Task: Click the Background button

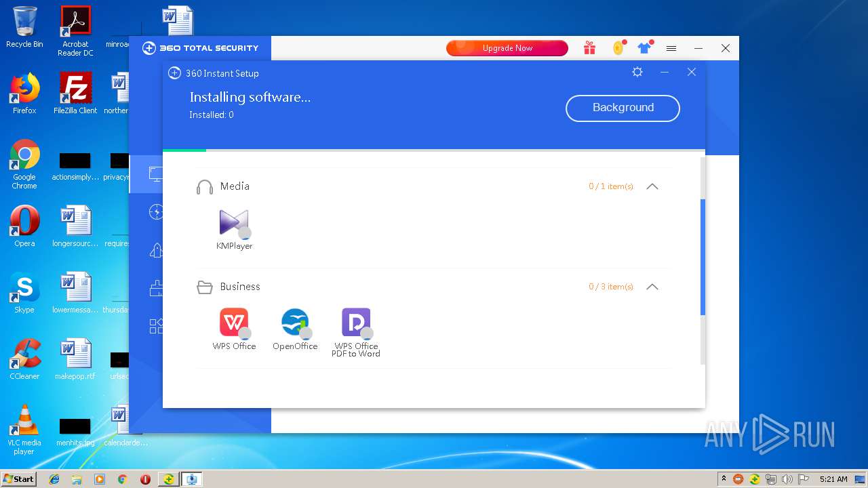Action: pos(623,108)
